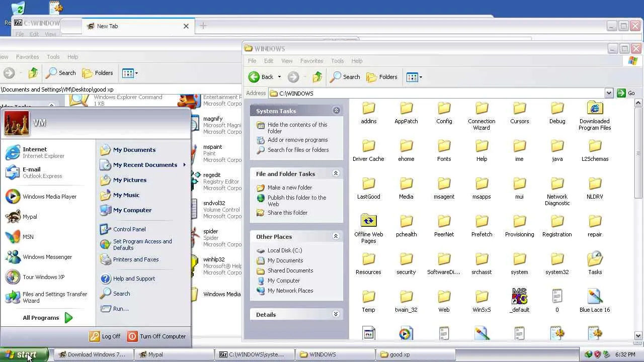Viewport: 644px width, 362px height.
Task: Click Log Off button
Action: (105, 336)
